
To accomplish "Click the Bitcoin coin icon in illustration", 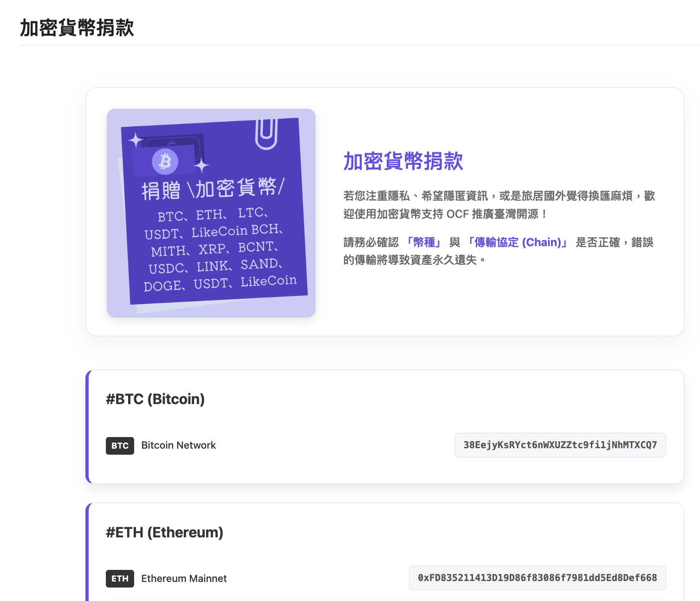I will 165,161.
